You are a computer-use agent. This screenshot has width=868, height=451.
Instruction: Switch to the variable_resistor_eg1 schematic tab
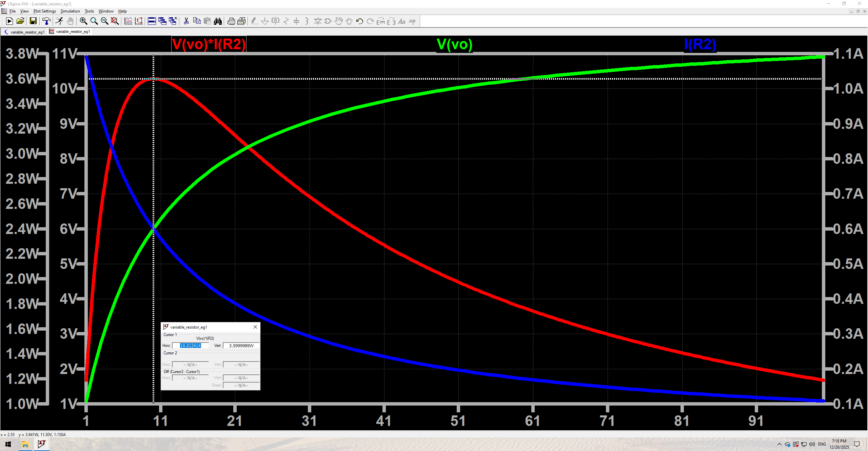coord(24,32)
